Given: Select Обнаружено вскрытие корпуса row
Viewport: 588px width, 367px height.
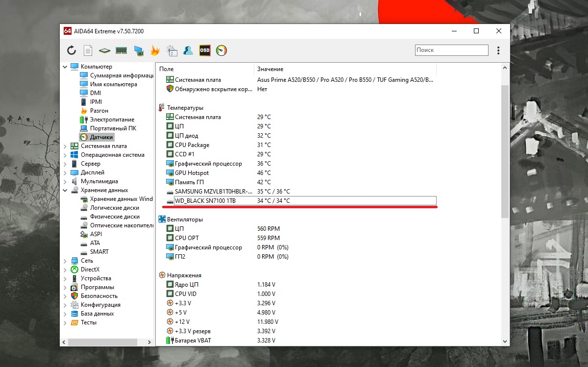Looking at the screenshot, I should [x=301, y=89].
